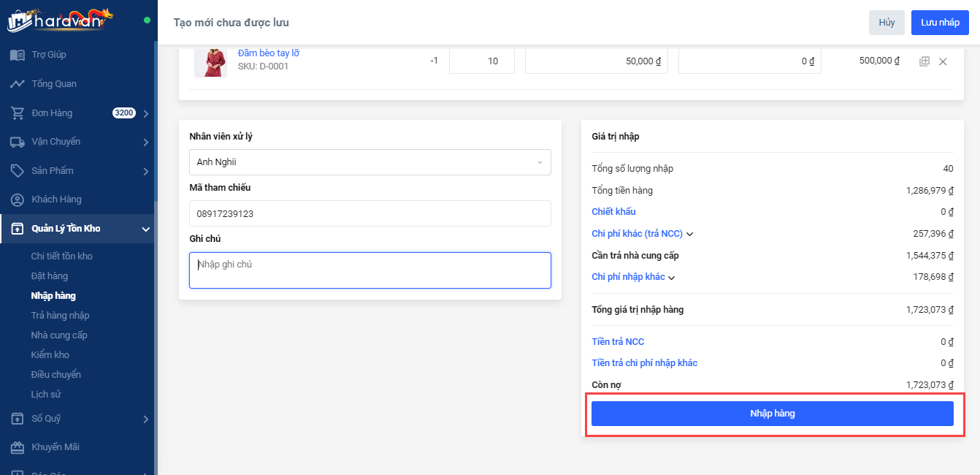Click the Haravan logo

60,19
